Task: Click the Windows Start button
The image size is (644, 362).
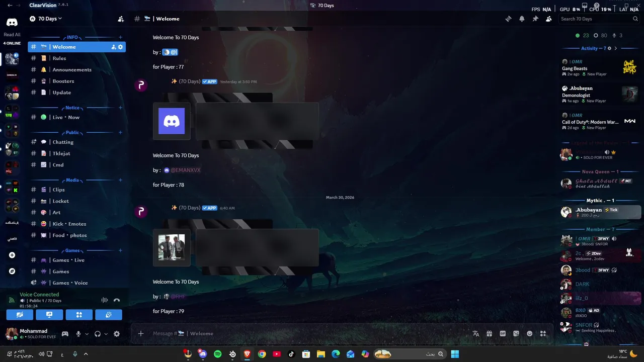Action: click(455, 354)
